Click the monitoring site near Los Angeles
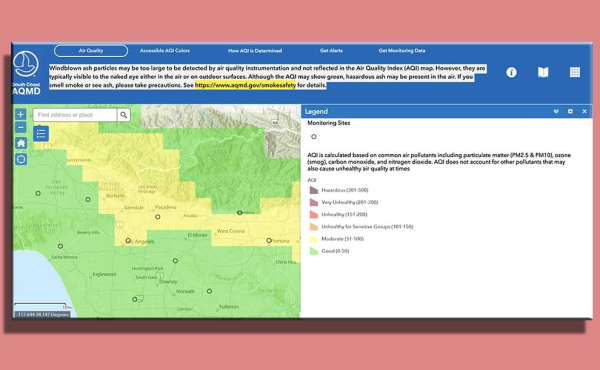 128,240
